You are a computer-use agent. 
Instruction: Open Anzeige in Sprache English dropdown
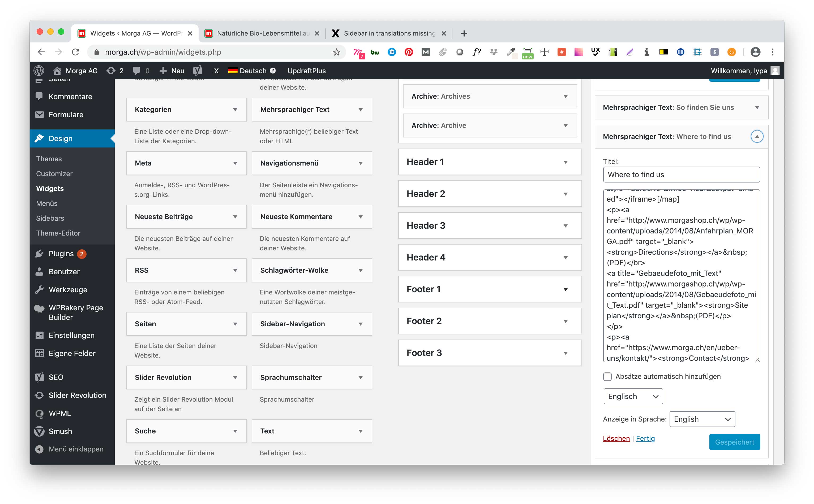702,419
